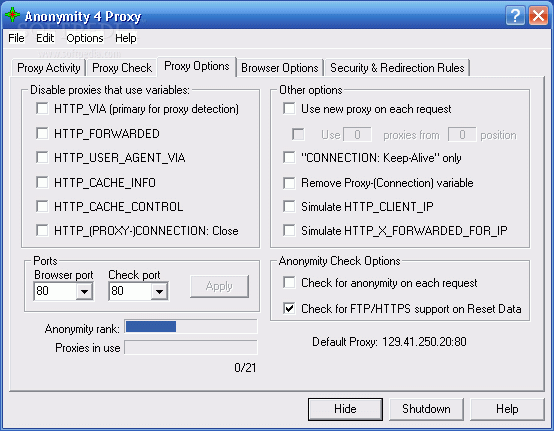Click the Anonymity rank label

[82, 329]
